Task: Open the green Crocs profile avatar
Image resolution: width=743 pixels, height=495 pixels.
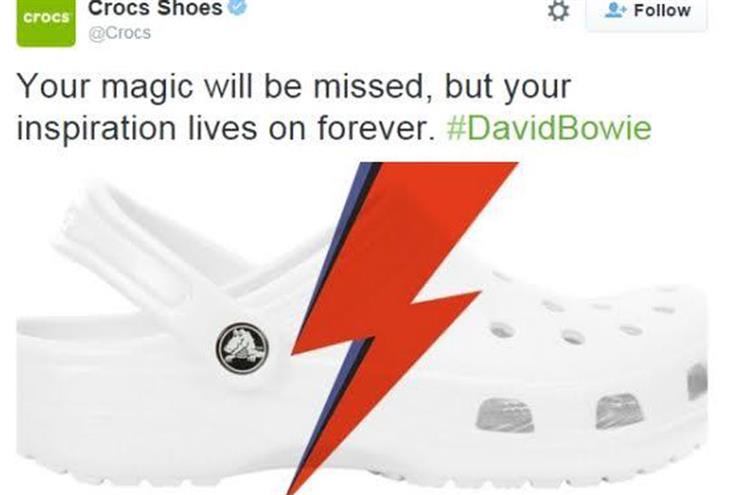Action: click(45, 23)
